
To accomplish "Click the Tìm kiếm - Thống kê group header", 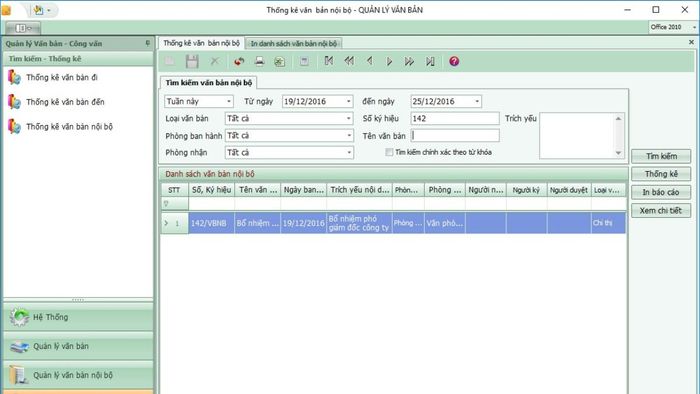I will click(78, 59).
